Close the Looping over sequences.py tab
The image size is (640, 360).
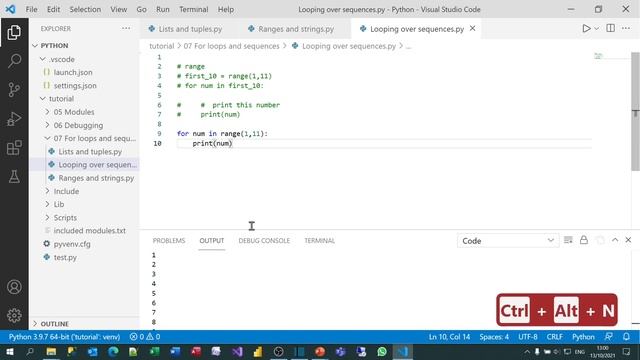click(x=472, y=29)
